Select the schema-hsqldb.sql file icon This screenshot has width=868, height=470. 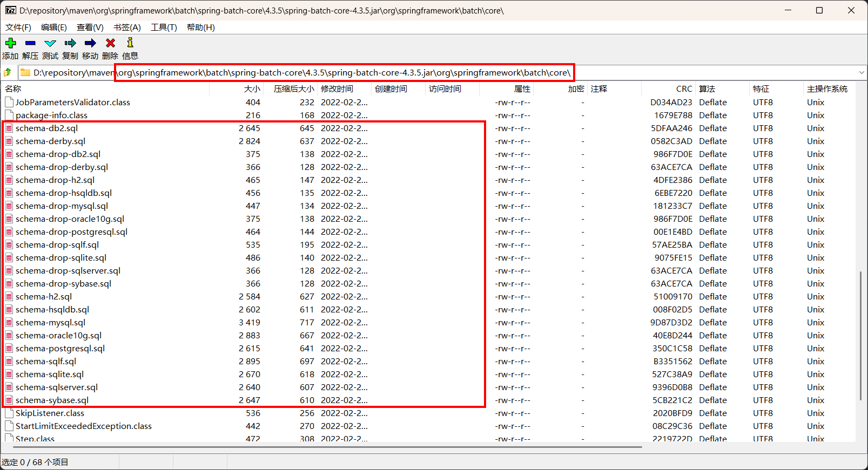click(9, 310)
